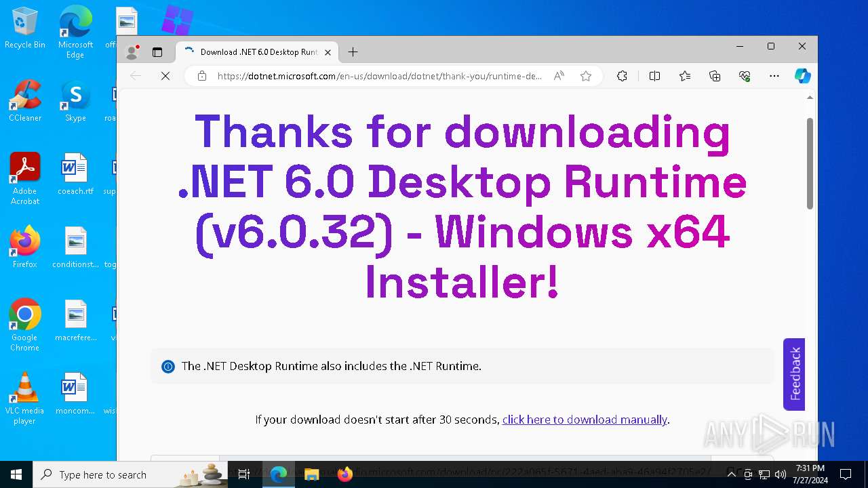Viewport: 868px width, 488px height.
Task: Select Adobe Acrobat desktop shortcut
Action: point(25,179)
